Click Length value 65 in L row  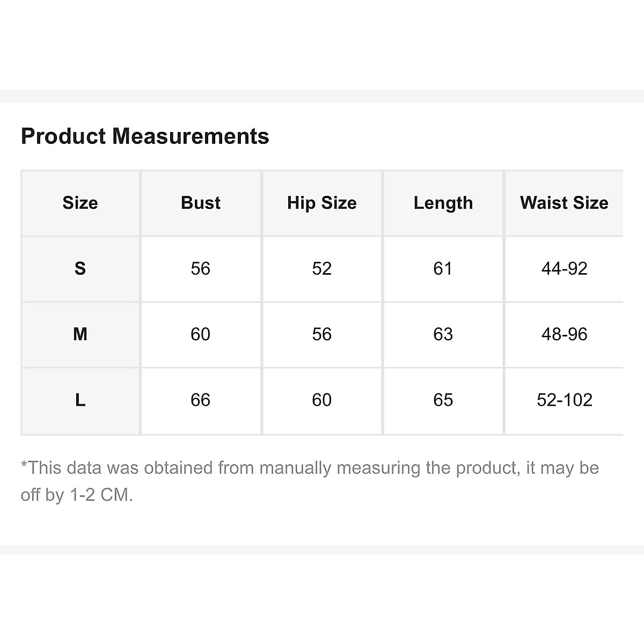[x=443, y=400]
